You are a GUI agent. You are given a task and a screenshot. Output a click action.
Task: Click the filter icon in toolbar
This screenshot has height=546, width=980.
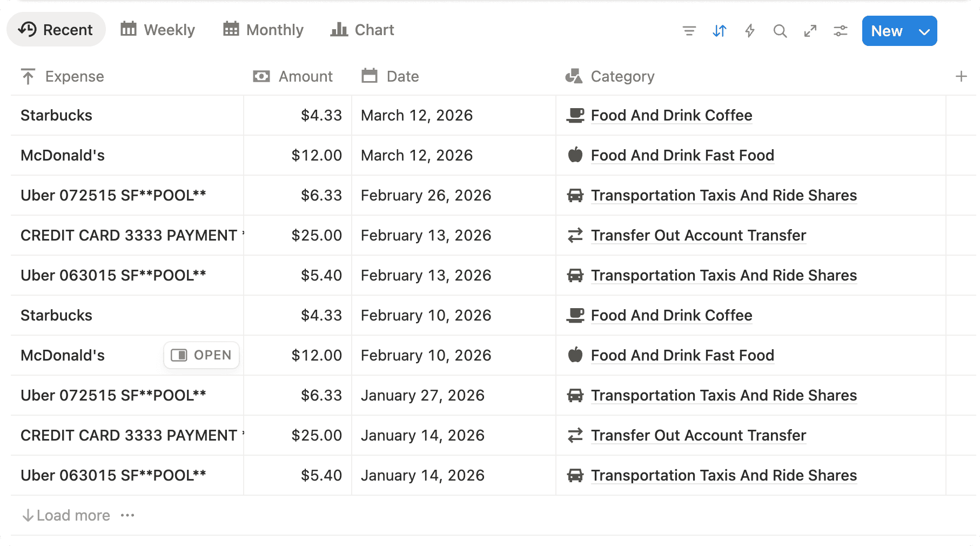pos(689,31)
